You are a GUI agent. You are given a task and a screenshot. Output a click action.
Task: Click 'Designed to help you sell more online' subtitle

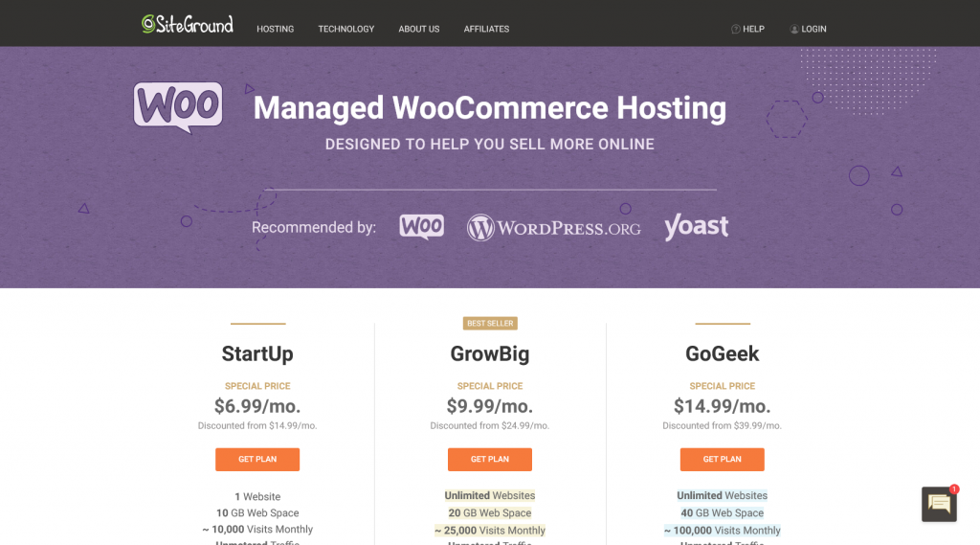coord(490,144)
